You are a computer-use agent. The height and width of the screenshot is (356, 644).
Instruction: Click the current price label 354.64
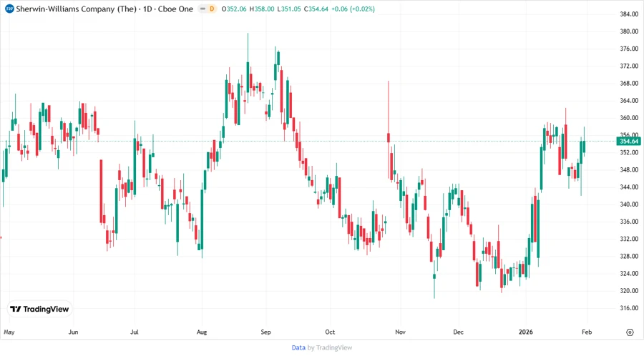629,141
